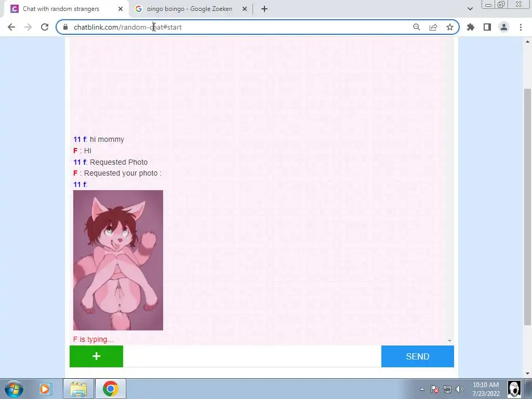View site information via the lock icon
Image resolution: width=532 pixels, height=399 pixels.
65,27
